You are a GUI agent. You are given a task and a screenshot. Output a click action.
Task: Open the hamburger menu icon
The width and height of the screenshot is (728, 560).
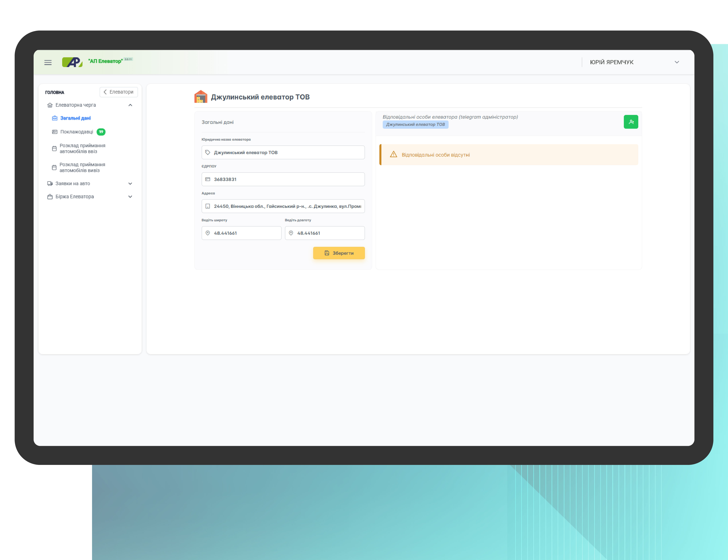tap(48, 62)
